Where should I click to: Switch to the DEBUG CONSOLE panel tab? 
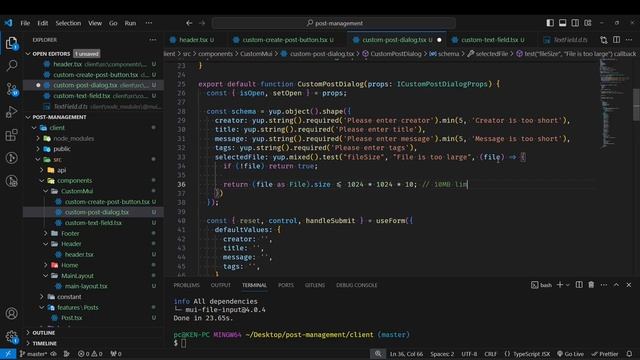pyautogui.click(x=356, y=285)
